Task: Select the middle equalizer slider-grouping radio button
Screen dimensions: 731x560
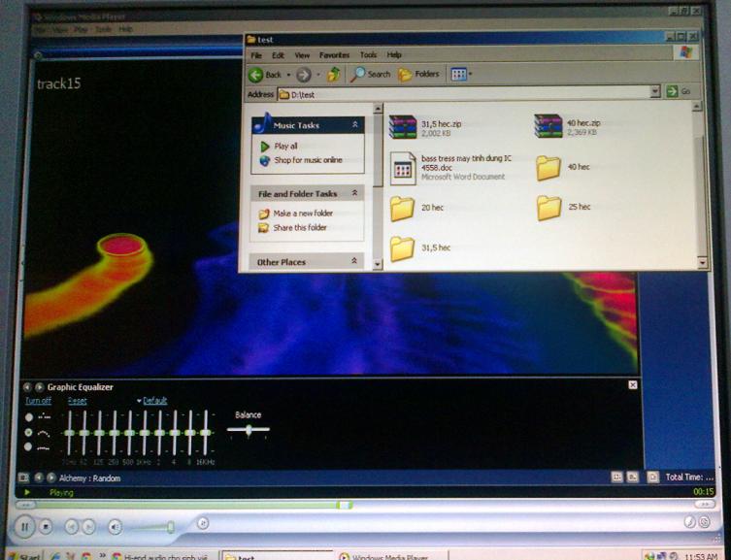Action: pyautogui.click(x=29, y=432)
